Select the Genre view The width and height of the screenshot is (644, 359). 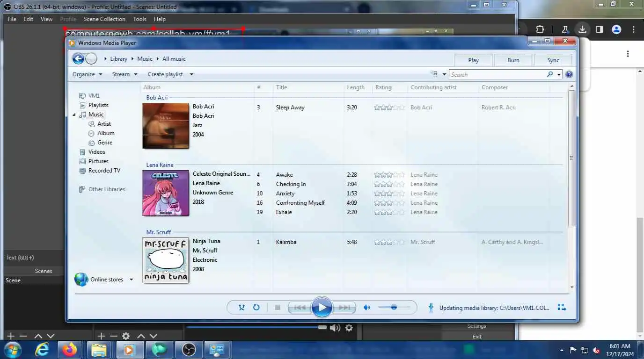coord(105,143)
